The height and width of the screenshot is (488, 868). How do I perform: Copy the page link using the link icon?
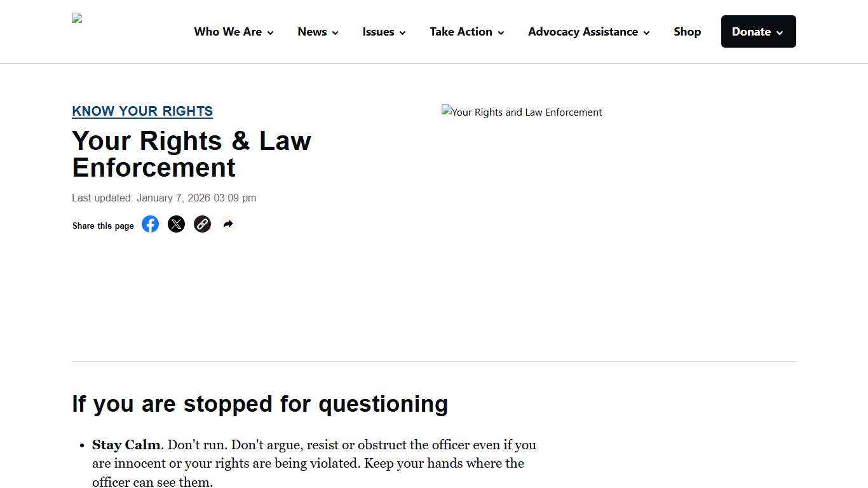click(202, 224)
